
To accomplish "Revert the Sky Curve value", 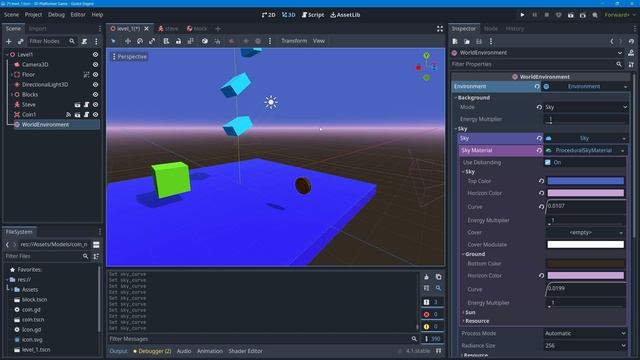I will 541,207.
